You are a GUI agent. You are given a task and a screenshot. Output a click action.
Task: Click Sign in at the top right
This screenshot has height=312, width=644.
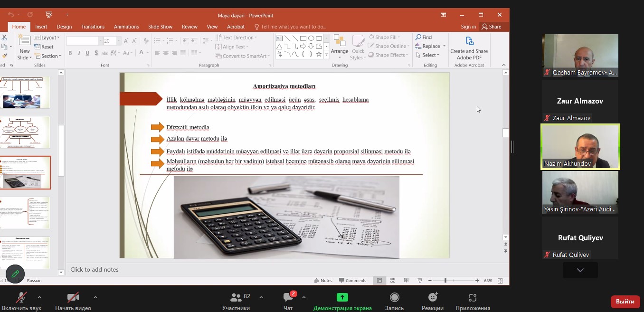pos(468,27)
